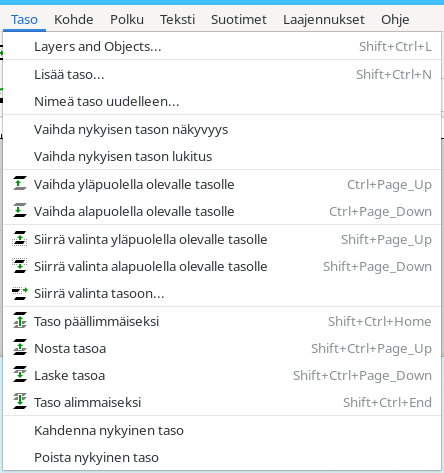Choose Nimeä taso uudelleen...
The image size is (444, 473).
click(222, 101)
